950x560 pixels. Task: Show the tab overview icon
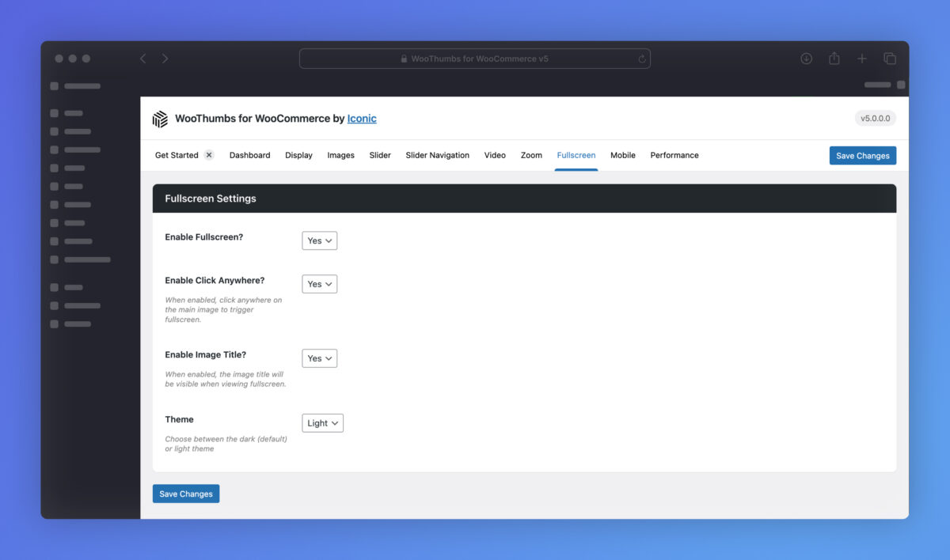(890, 59)
